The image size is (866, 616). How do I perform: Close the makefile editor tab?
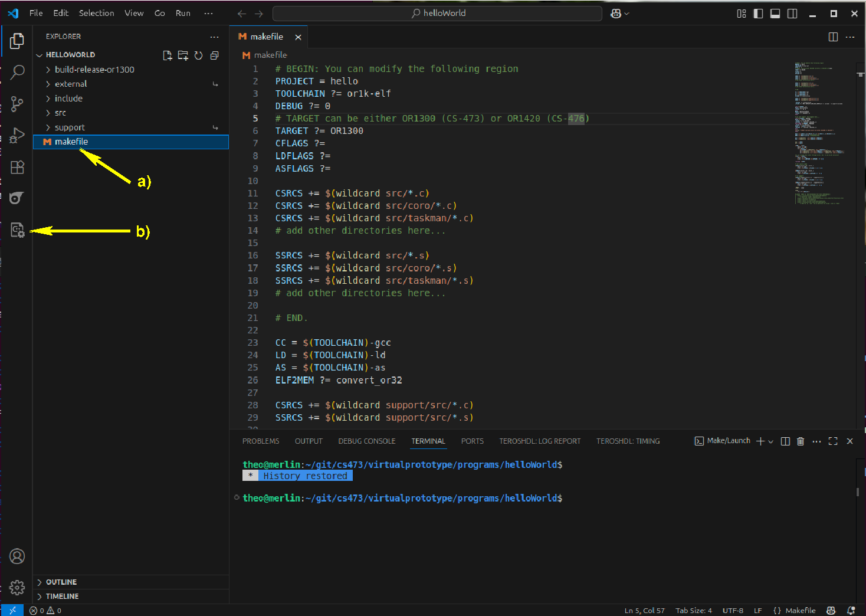[x=298, y=37]
